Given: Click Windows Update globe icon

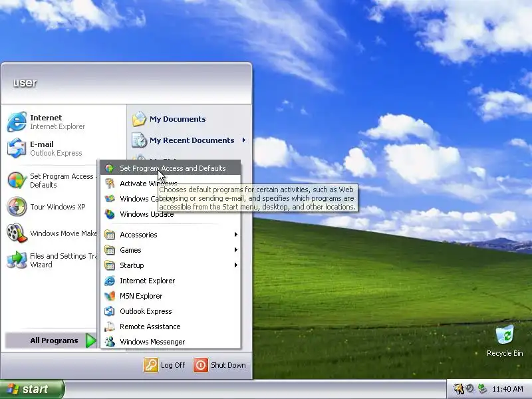Looking at the screenshot, I should 110,214.
